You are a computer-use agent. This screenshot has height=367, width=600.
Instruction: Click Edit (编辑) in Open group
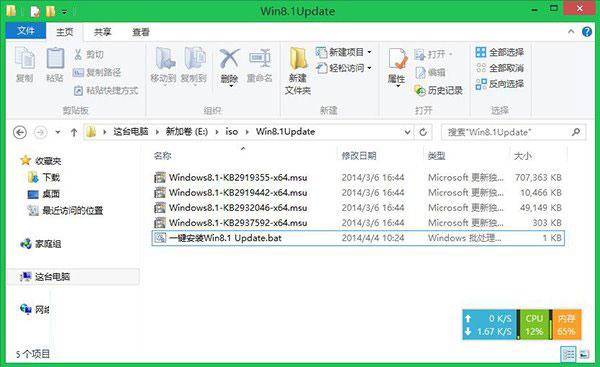coord(430,72)
